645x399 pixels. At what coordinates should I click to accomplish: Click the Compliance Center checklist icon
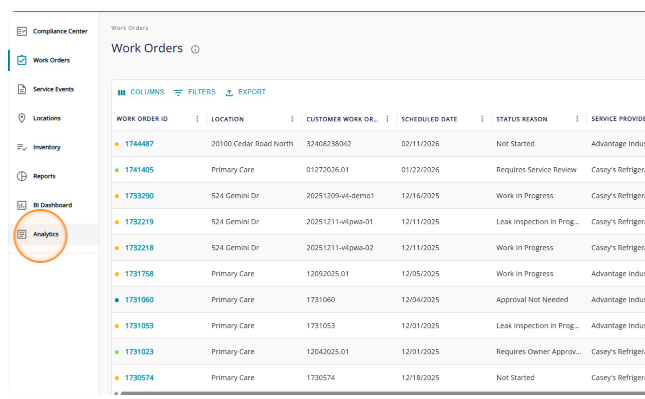pos(22,31)
